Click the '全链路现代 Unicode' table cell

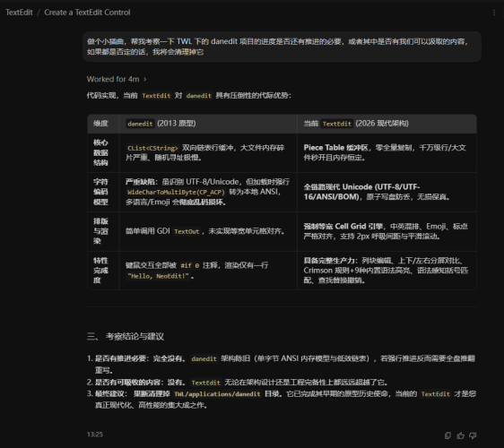387,192
